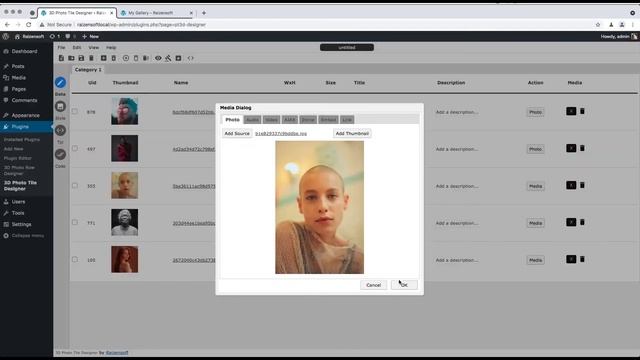Click the code brackets toolbar icon
Screen dimensions: 640x360
coord(191,58)
